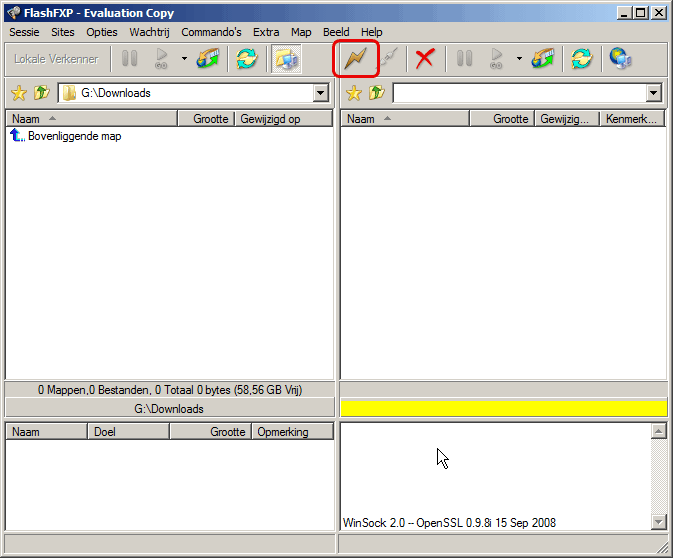The width and height of the screenshot is (673, 558).
Task: Sort right panel by Naam column
Action: [x=405, y=118]
